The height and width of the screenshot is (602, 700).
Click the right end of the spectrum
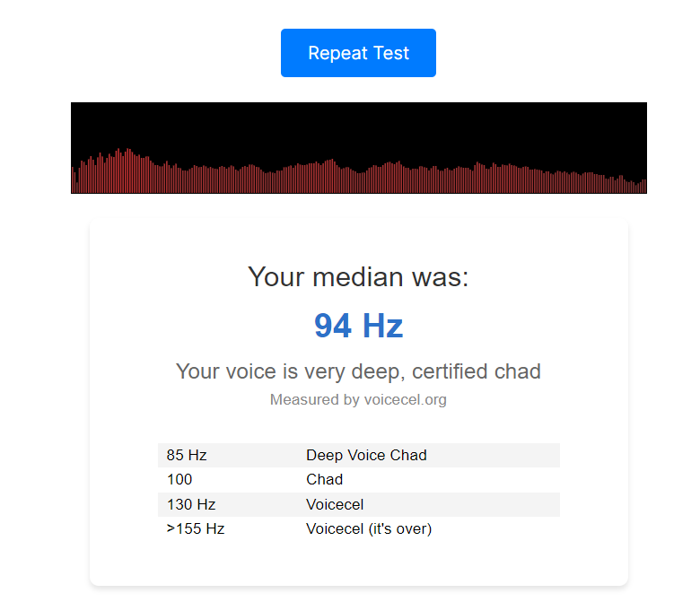click(x=643, y=186)
